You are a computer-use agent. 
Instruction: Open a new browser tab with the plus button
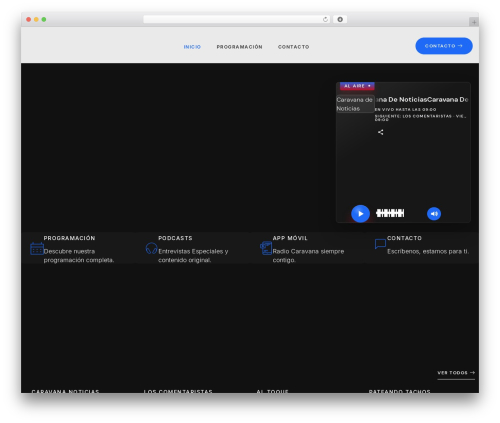474,22
